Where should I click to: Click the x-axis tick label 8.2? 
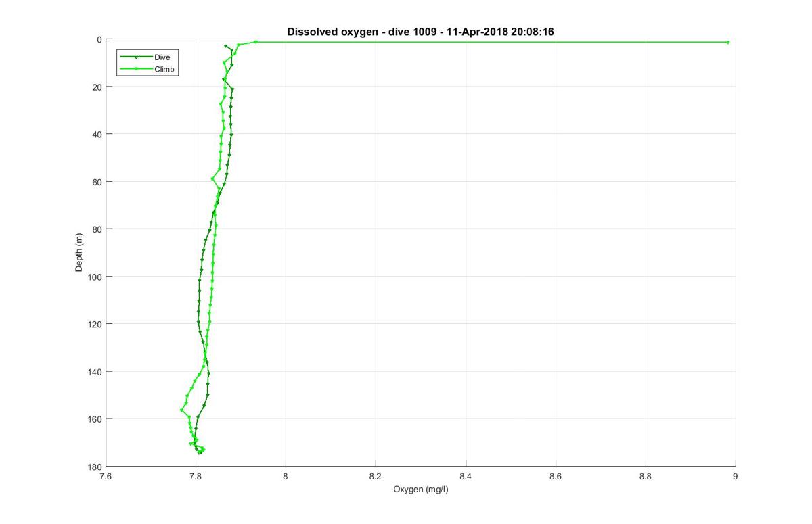[x=376, y=476]
